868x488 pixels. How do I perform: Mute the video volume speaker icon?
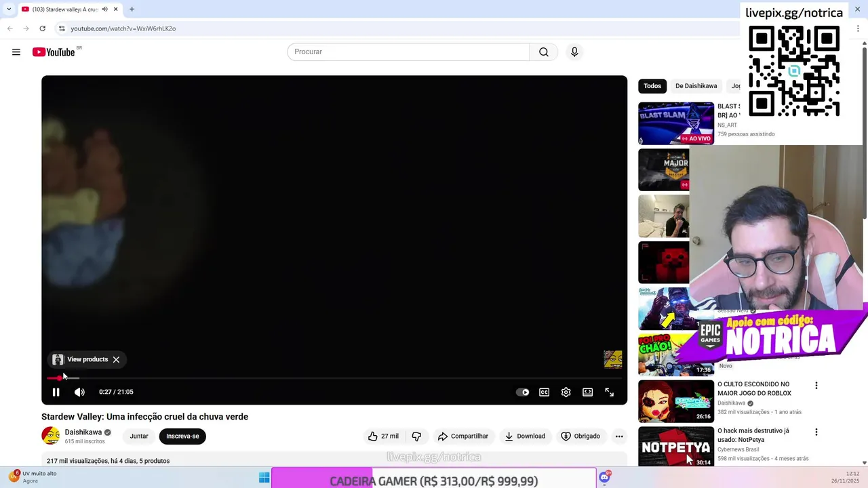click(79, 392)
